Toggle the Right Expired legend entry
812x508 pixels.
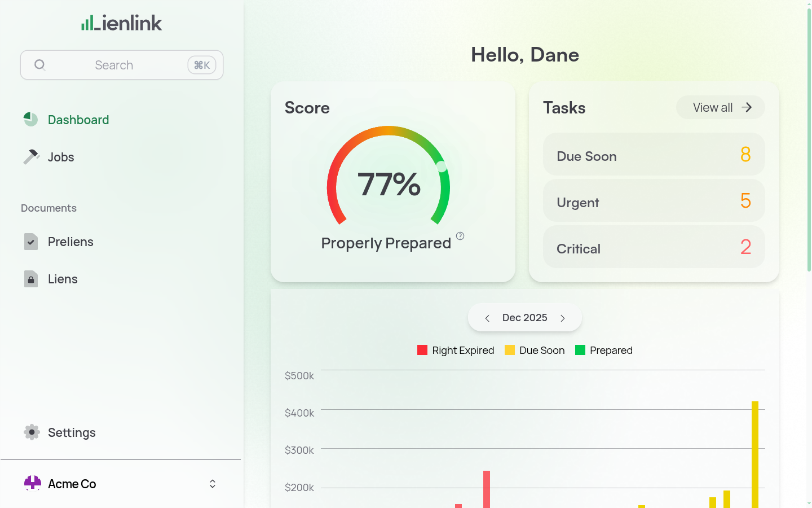456,350
